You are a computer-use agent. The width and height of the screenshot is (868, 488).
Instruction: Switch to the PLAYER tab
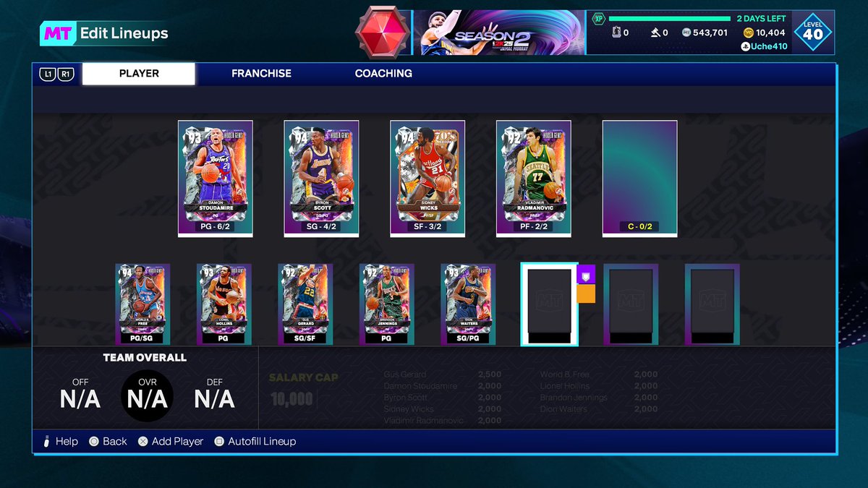pos(139,74)
